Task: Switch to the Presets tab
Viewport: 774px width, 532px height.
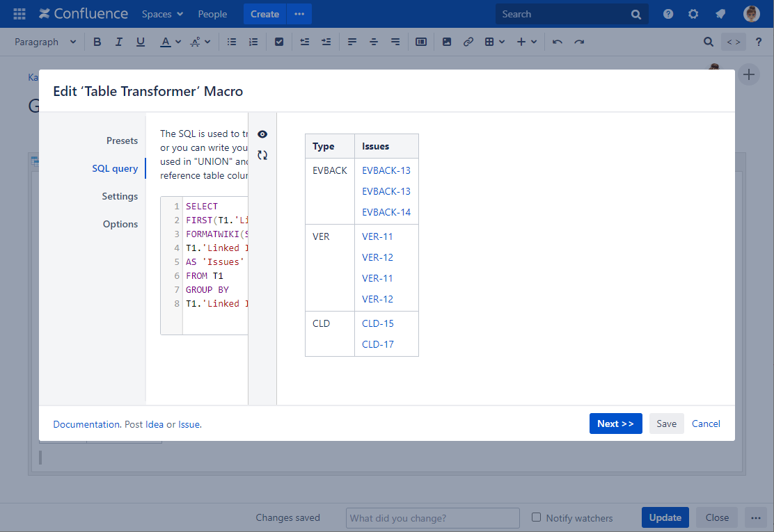Action: (x=122, y=140)
